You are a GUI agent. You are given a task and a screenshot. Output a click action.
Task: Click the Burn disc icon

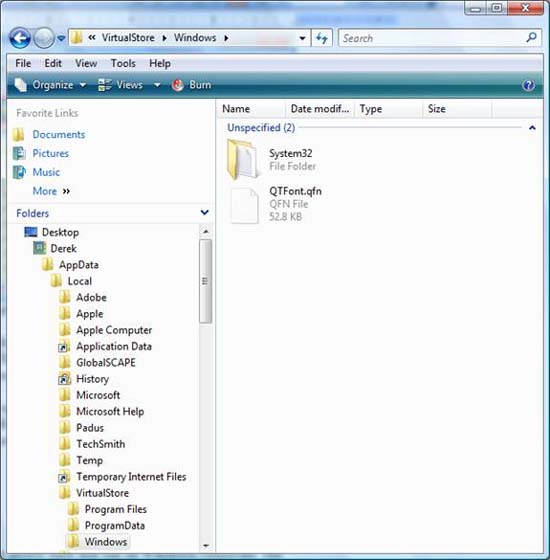pos(178,85)
